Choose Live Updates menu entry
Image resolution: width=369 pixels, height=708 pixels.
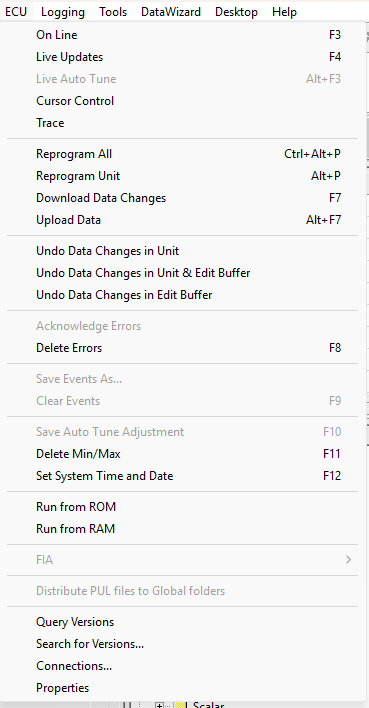(x=182, y=57)
